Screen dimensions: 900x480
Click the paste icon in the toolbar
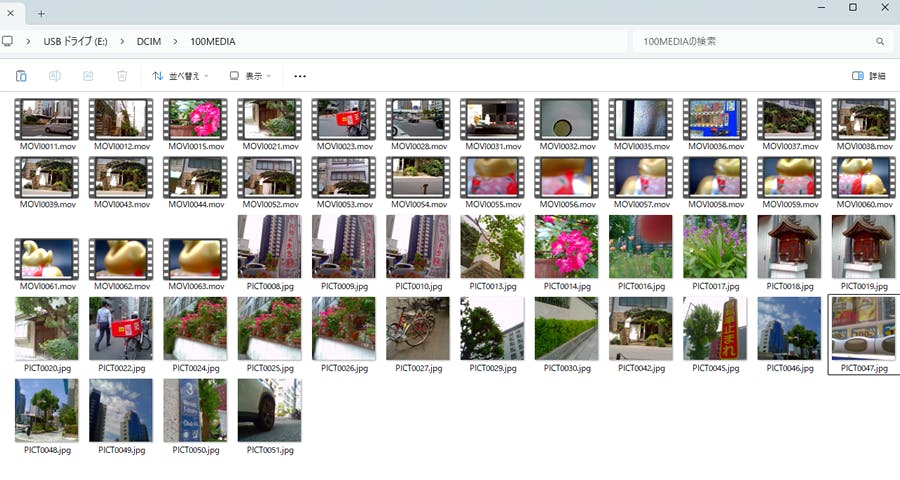(x=21, y=76)
